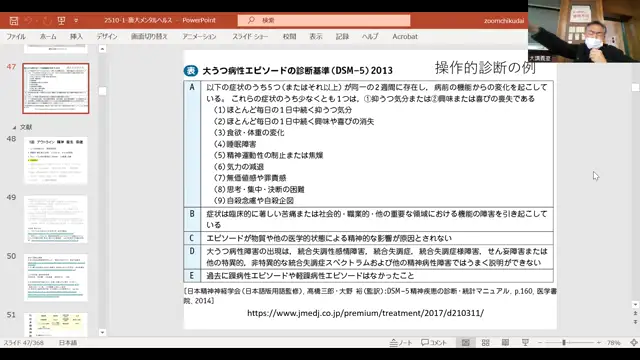Click the thumbnail pane scroll-up arrow
The height and width of the screenshot is (360, 640).
pyautogui.click(x=102, y=49)
